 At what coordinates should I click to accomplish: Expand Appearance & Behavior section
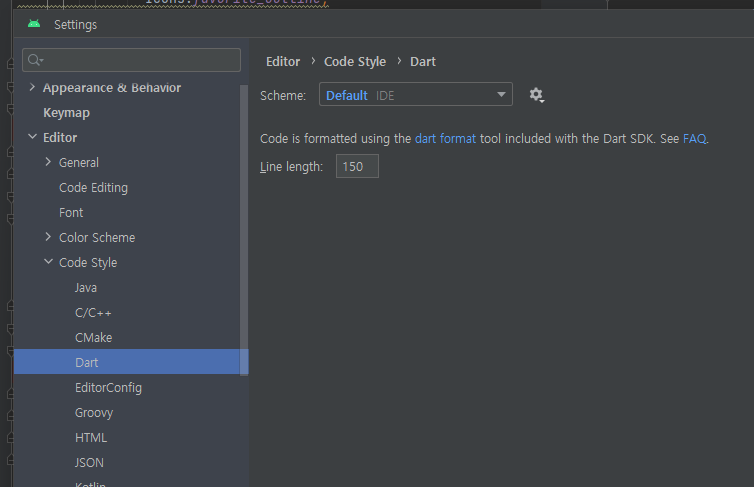click(32, 87)
